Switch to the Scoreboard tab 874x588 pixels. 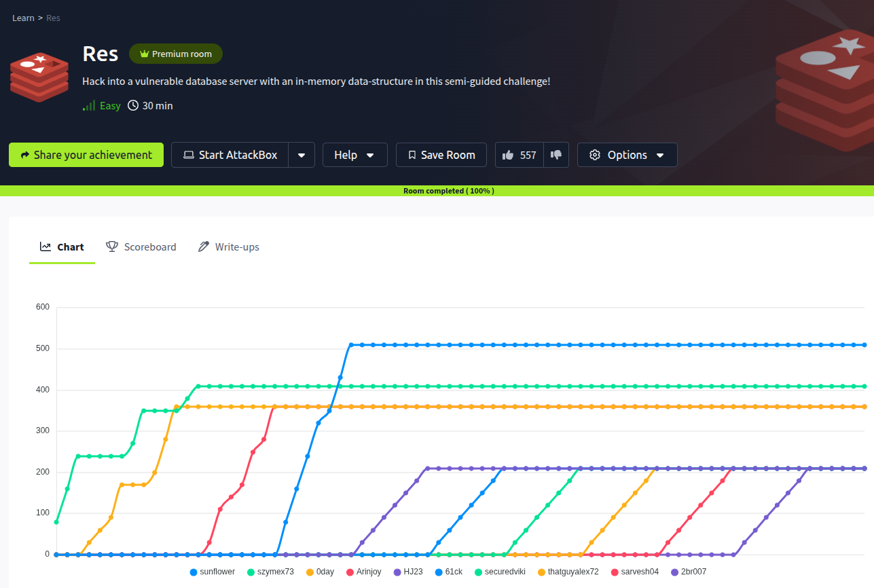tap(141, 247)
